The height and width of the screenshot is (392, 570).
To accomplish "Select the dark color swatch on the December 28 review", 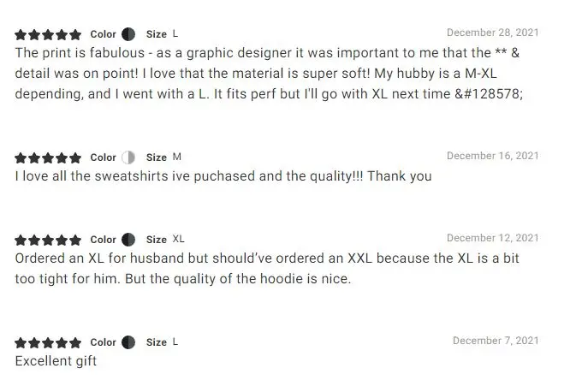I will [x=128, y=34].
